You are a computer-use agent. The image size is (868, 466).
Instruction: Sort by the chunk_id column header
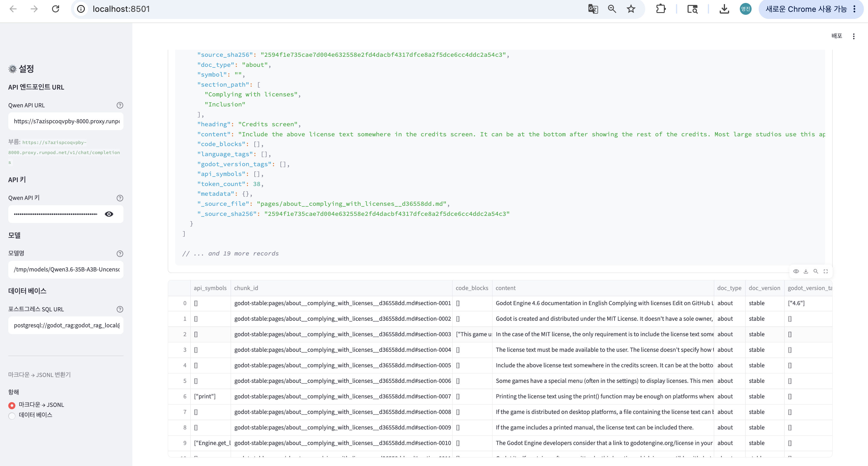click(x=341, y=288)
